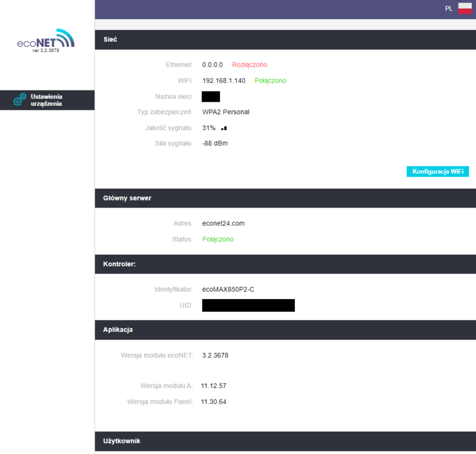The image size is (476, 454).
Task: Click the Użytkownik section header
Action: (x=122, y=441)
